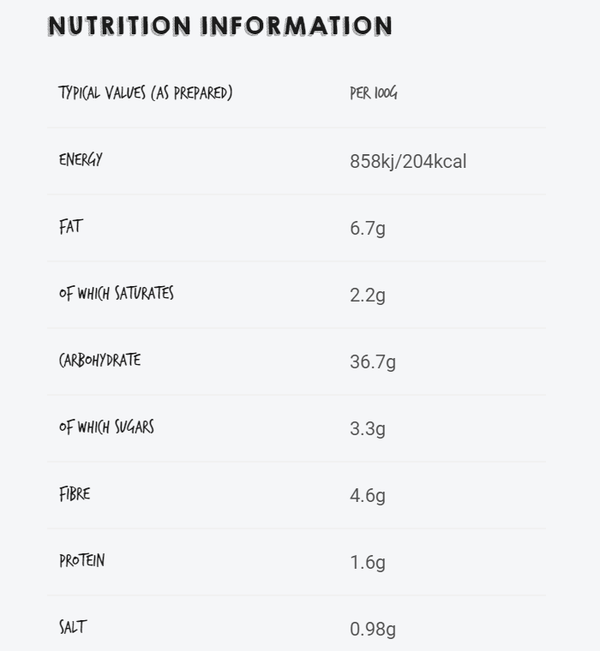This screenshot has width=600, height=651.
Task: Click the Nutrition Information heading
Action: pos(220,26)
